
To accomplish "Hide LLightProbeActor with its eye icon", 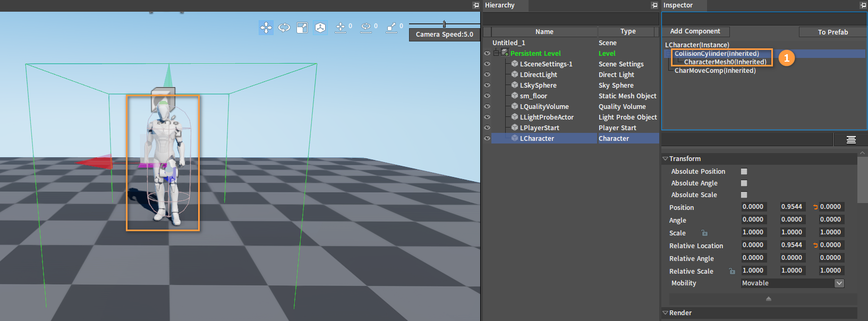I will pyautogui.click(x=487, y=117).
